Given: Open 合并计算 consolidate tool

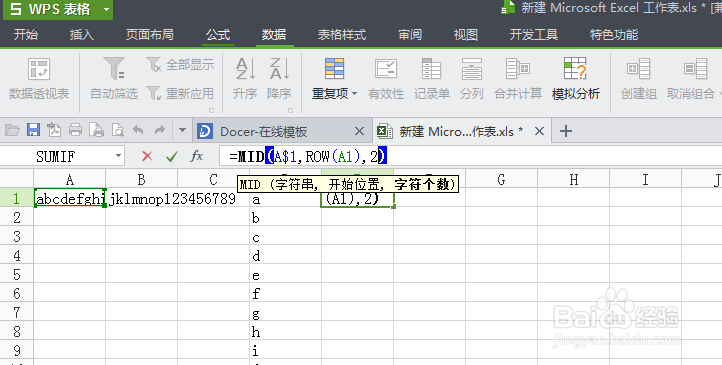Looking at the screenshot, I should (518, 79).
